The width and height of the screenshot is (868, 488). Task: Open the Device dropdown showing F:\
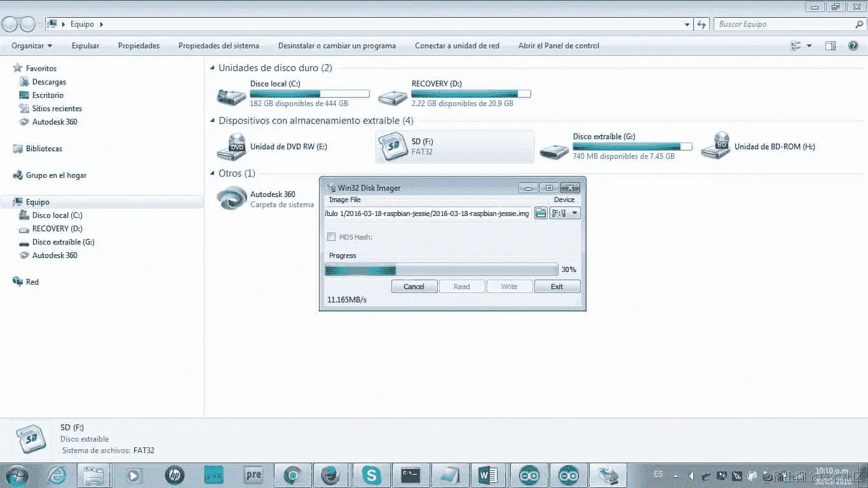565,213
